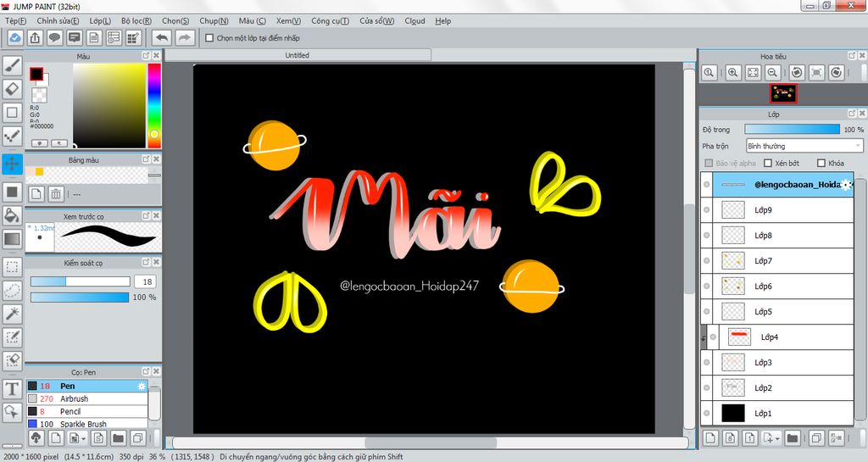Click the Navigator zoom 1:1 icon

click(709, 73)
